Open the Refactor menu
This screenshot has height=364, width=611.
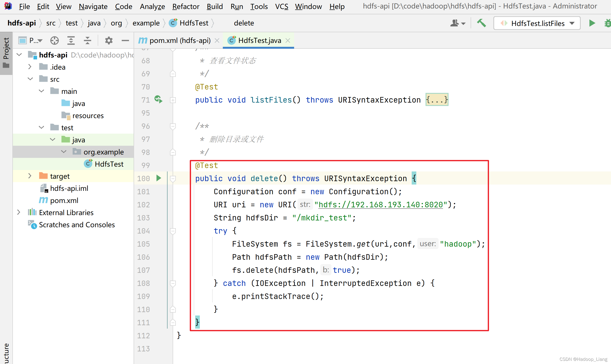coord(186,6)
